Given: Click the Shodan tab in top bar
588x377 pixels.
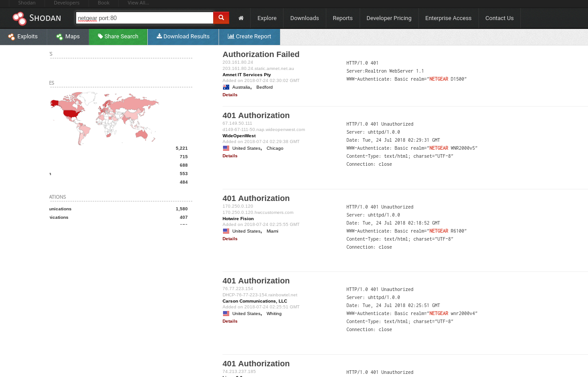Looking at the screenshot, I should (x=27, y=3).
